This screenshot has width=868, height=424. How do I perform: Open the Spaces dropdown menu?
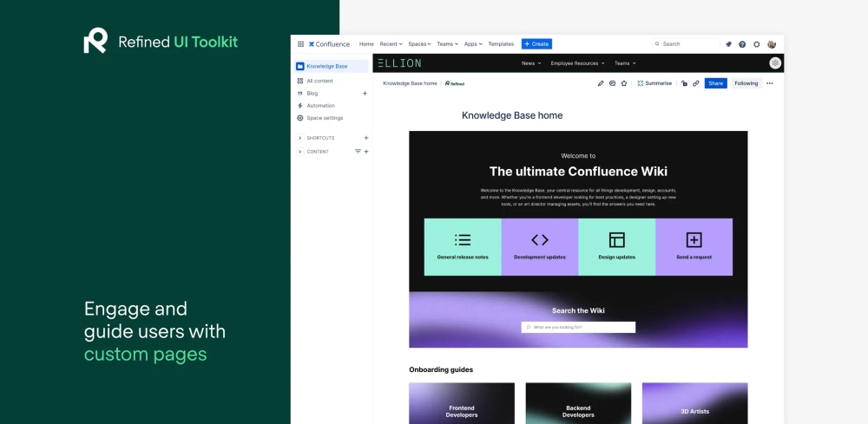coord(419,44)
